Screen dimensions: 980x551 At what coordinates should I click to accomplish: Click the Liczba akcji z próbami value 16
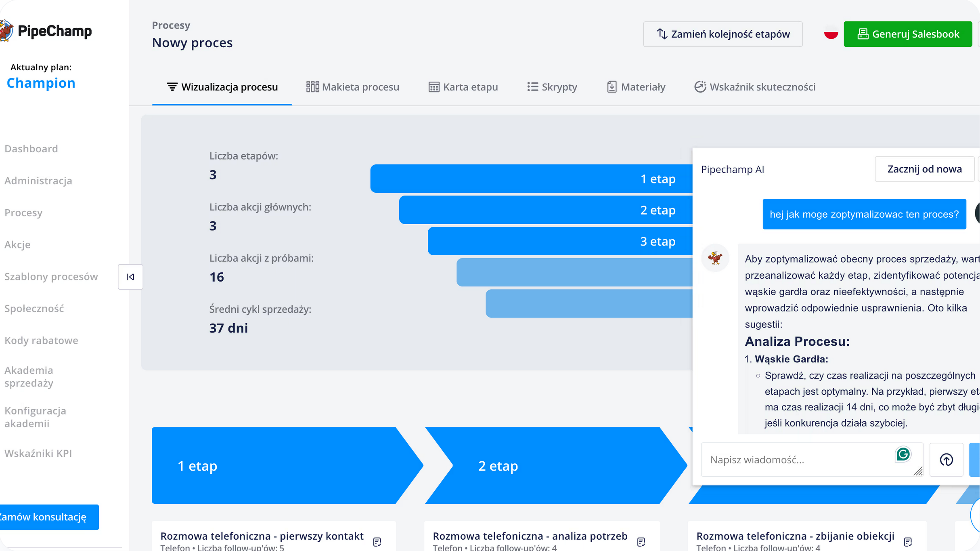216,277
